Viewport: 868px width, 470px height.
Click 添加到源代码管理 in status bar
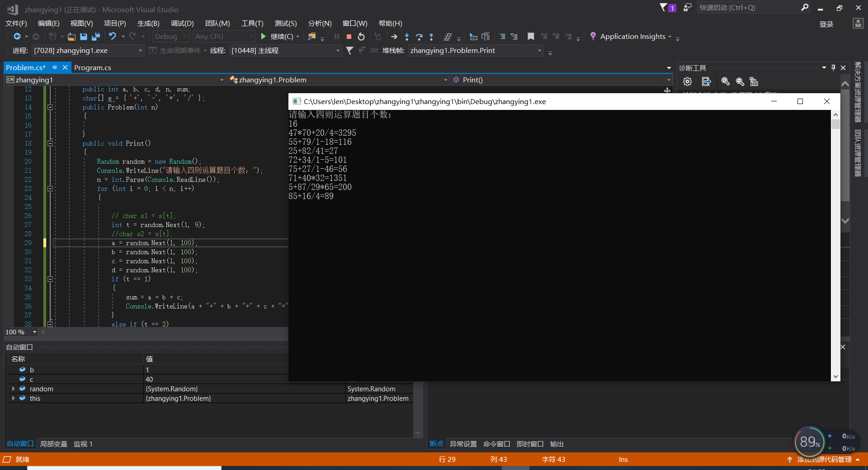pyautogui.click(x=824, y=459)
